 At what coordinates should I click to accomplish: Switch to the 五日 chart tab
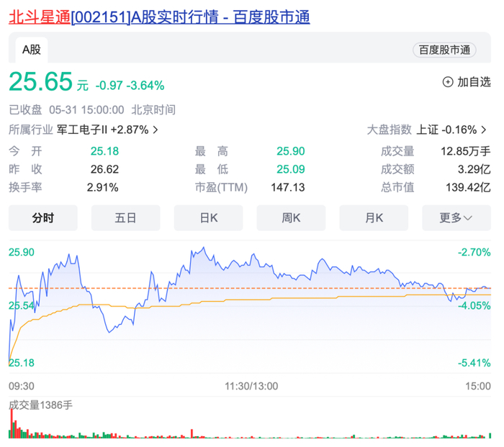(x=126, y=218)
